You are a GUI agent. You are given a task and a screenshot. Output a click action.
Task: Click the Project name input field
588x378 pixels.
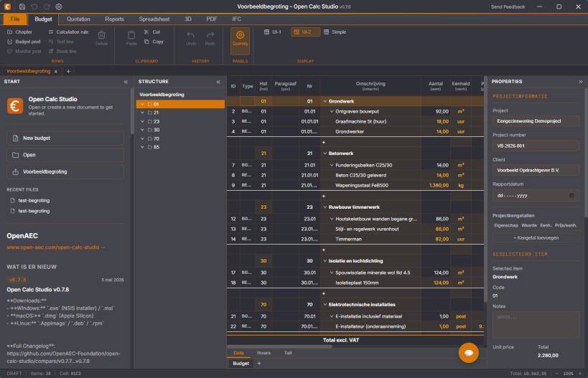click(x=536, y=121)
